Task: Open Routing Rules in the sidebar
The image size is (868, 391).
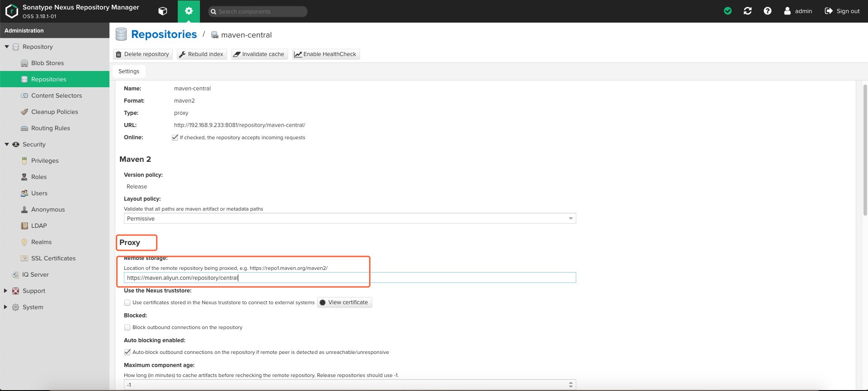Action: pos(55,128)
